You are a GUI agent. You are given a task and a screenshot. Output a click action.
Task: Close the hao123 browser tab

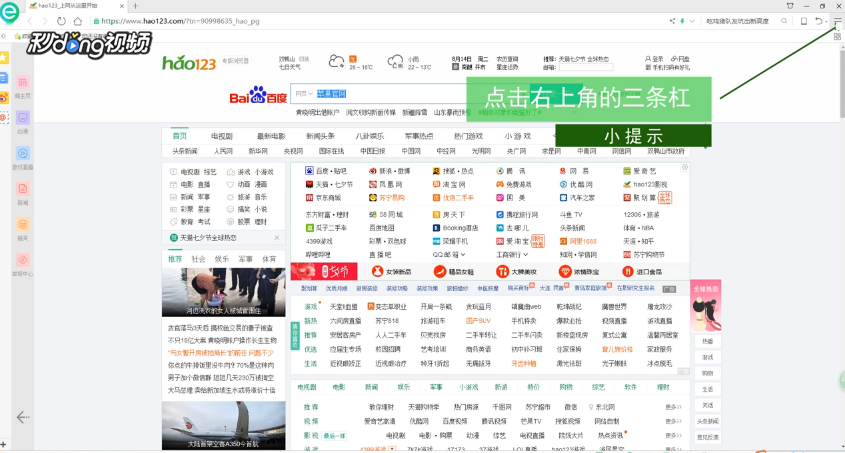[x=121, y=6]
